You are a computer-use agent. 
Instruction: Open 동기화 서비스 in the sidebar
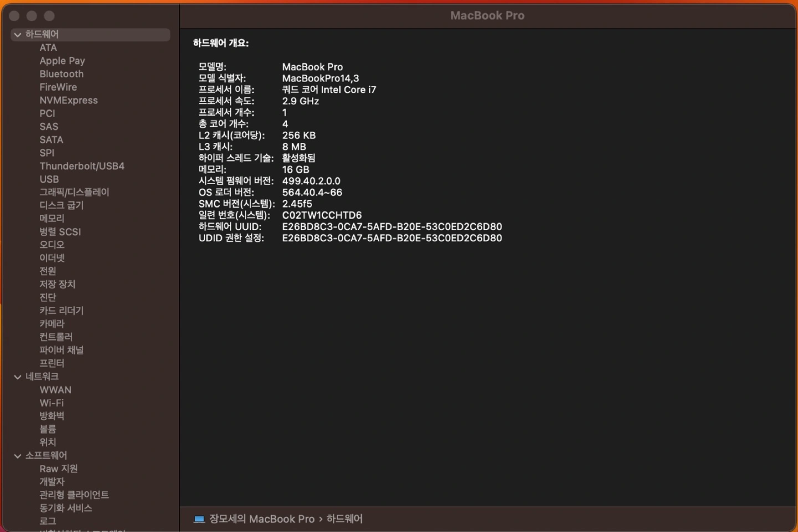coord(66,509)
